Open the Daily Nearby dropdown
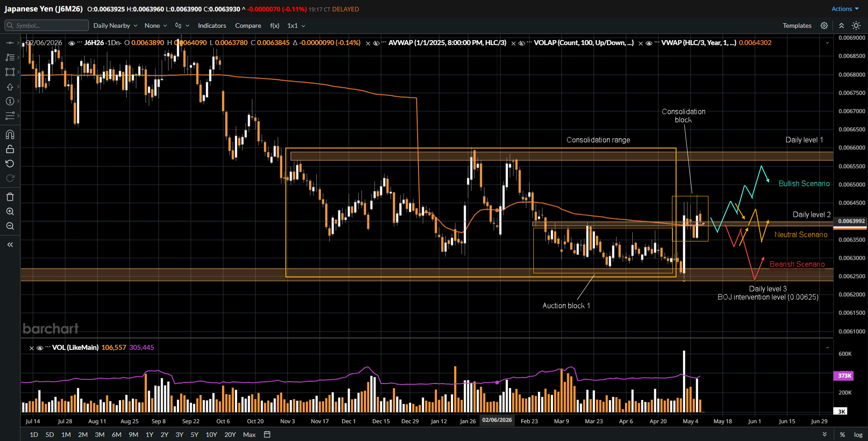 [115, 26]
